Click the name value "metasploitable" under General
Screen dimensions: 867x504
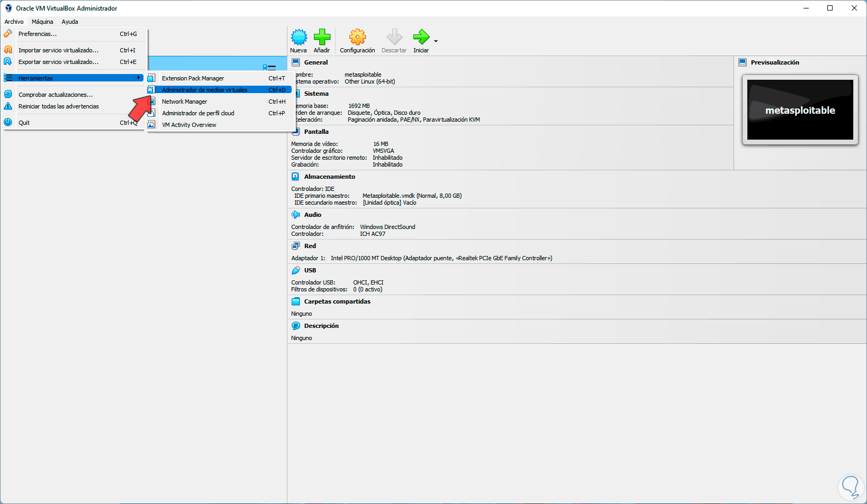(363, 75)
